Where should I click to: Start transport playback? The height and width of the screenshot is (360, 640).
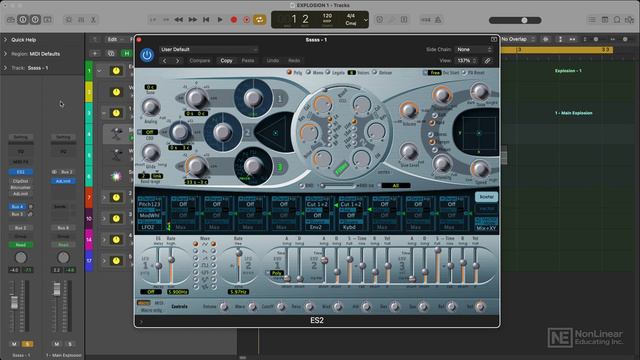220,20
